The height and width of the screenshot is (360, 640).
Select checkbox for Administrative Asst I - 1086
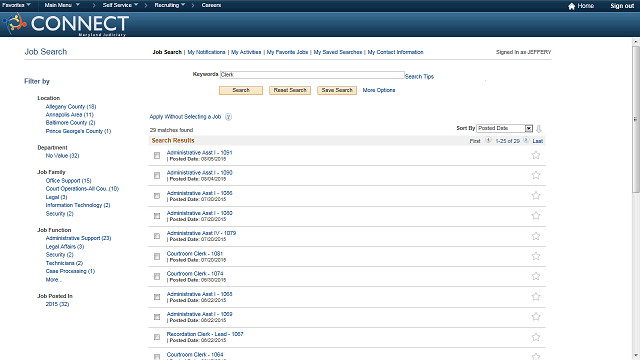point(157,196)
